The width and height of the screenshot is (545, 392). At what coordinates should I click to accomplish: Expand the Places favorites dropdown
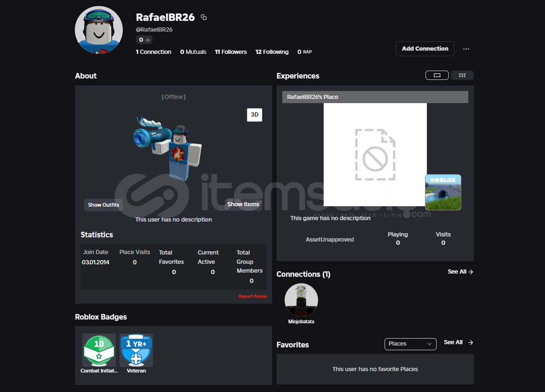(x=411, y=344)
